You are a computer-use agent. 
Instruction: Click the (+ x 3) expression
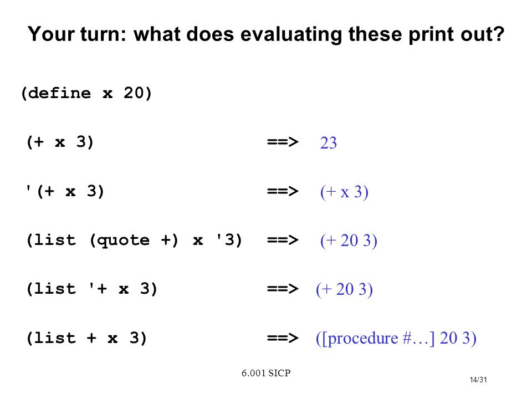[x=60, y=142]
